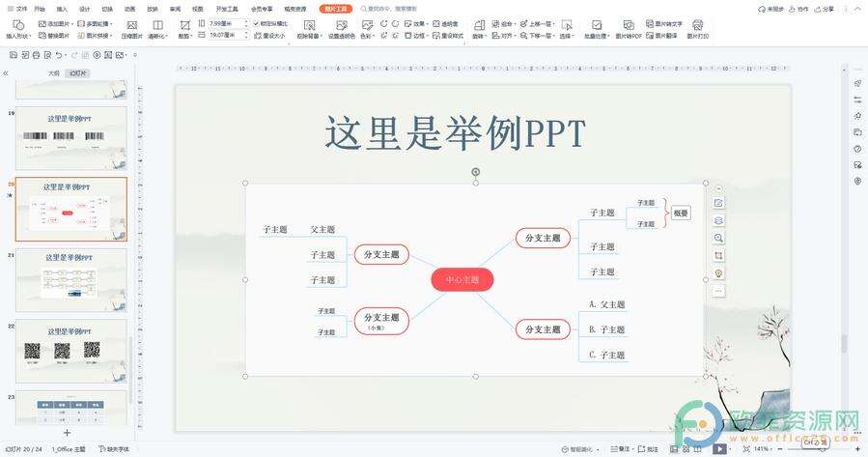The image size is (868, 457).
Task: Click 缺失字体 missing fonts in status bar
Action: (114, 448)
